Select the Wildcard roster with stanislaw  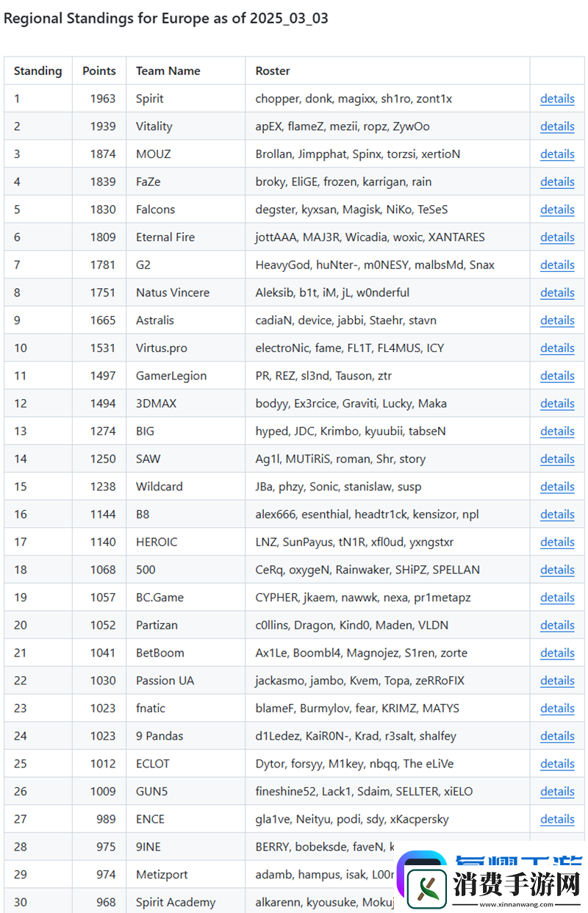click(339, 487)
